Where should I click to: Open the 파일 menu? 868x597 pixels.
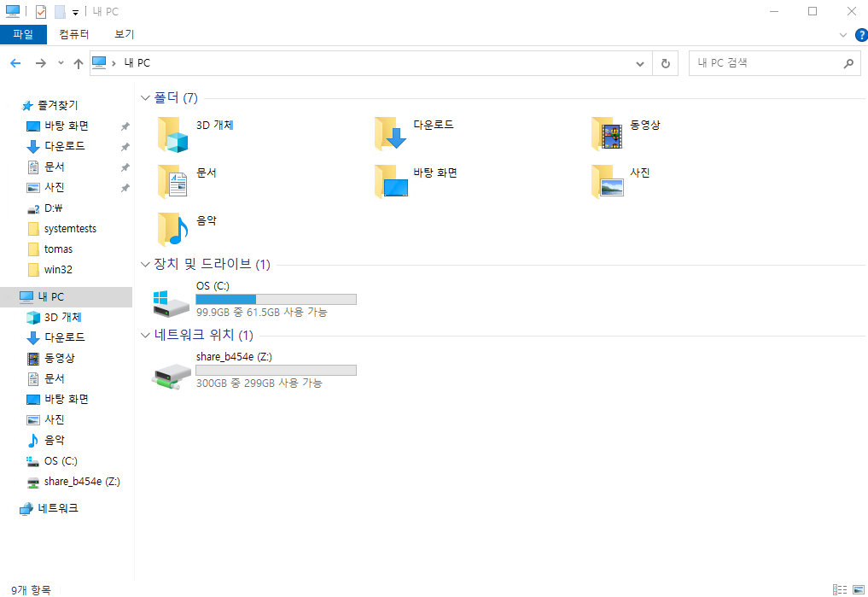coord(23,34)
